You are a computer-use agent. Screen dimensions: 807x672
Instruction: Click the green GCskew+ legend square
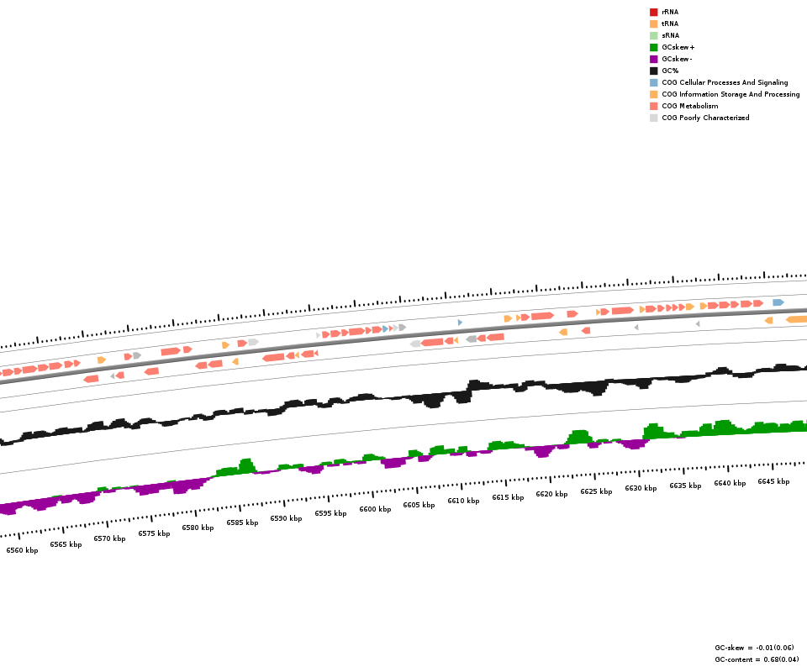(653, 47)
